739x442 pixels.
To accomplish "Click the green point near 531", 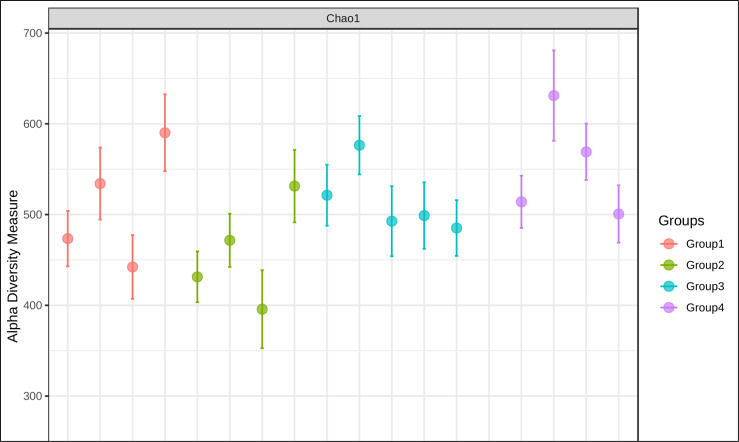I will click(295, 186).
